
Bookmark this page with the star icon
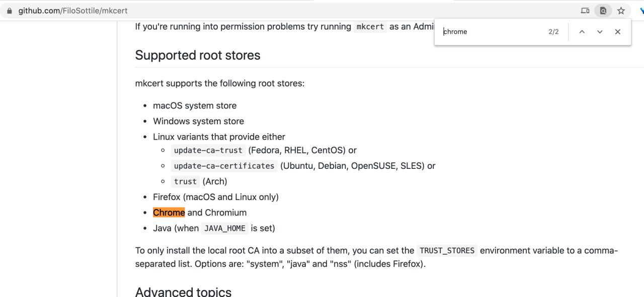tap(621, 11)
